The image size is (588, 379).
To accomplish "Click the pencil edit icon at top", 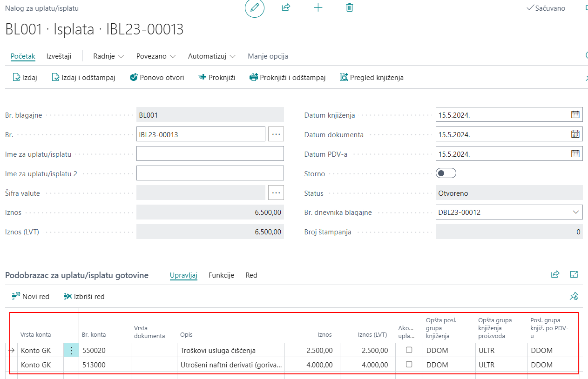I will coord(255,8).
